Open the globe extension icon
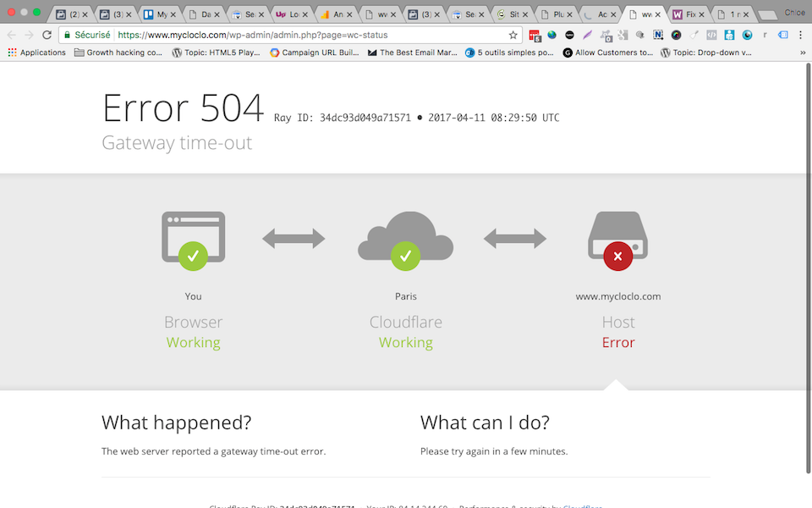The height and width of the screenshot is (508, 812). coord(552,35)
